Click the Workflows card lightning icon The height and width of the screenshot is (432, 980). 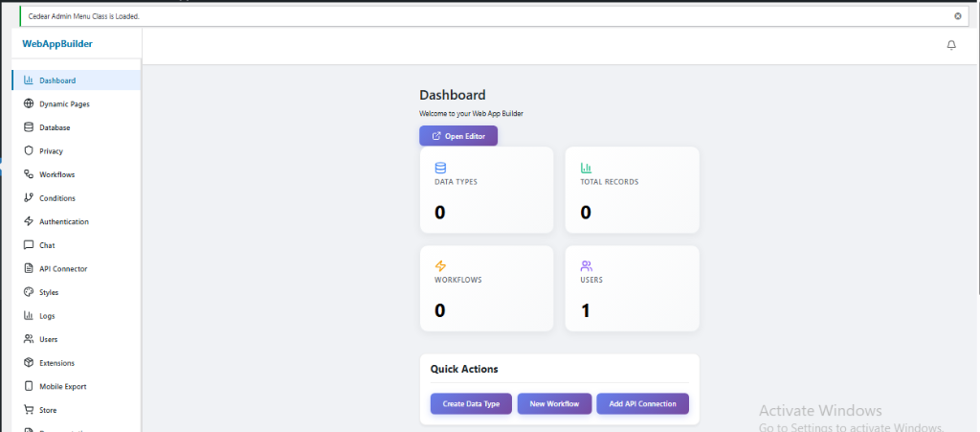[x=440, y=265]
